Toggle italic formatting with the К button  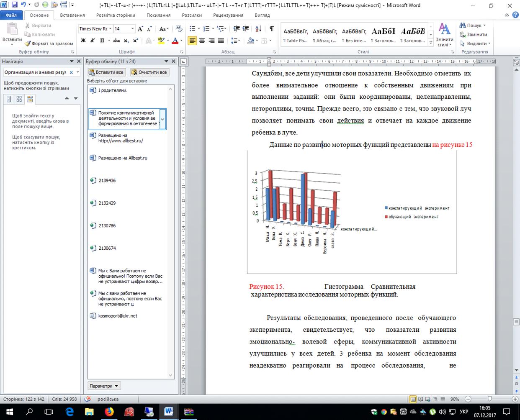coord(92,41)
